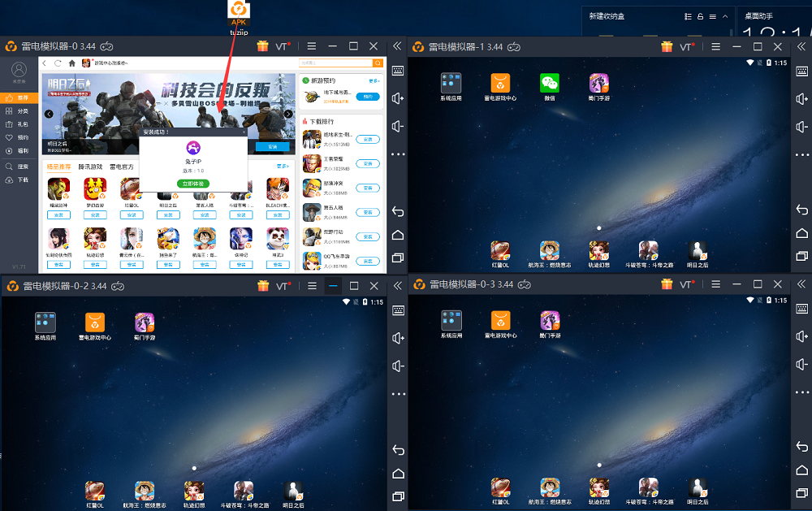812x511 pixels.
Task: Go to game center home page
Action: coord(72,63)
